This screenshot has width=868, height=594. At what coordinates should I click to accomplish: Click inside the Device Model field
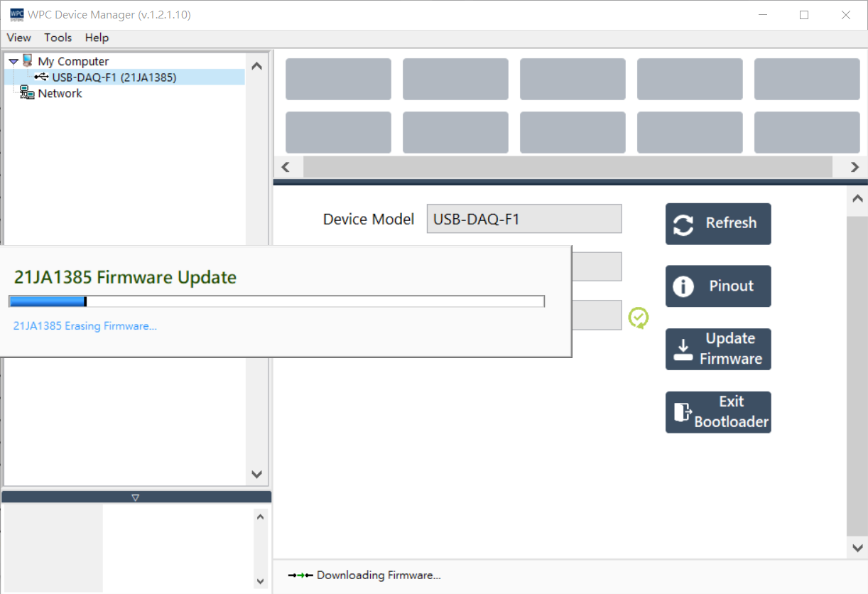(523, 218)
